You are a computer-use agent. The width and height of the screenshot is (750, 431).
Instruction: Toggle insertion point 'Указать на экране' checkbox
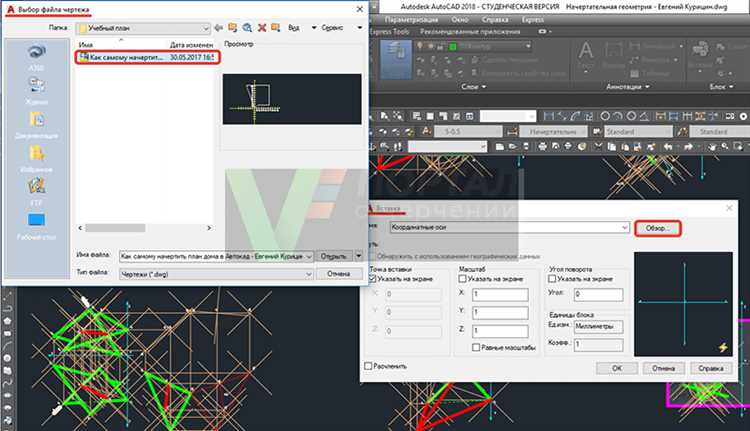tap(374, 279)
